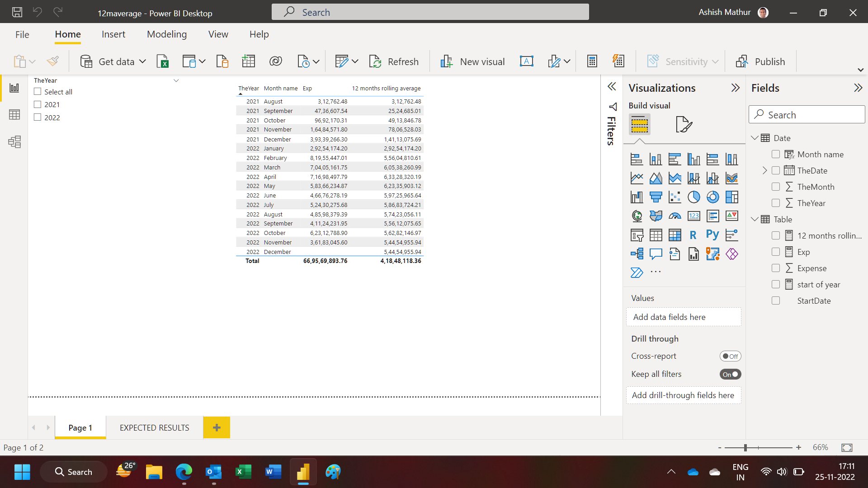Click the Enter data table icon

point(249,61)
